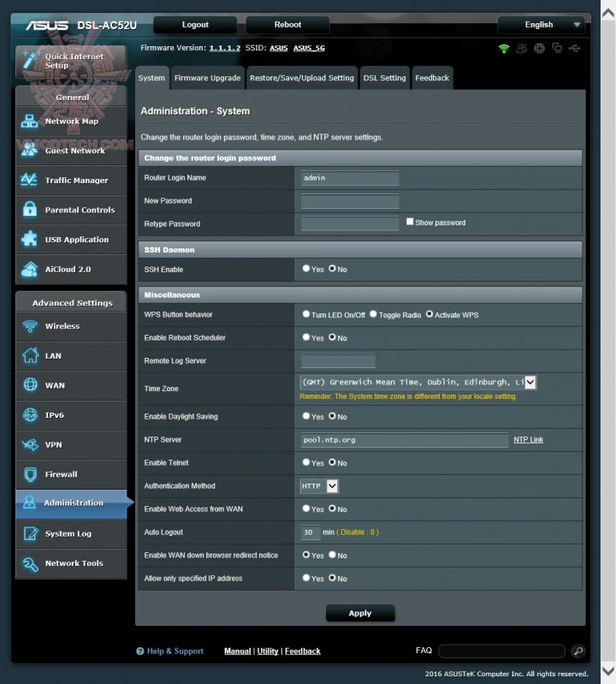This screenshot has height=684, width=616.
Task: Click the LAN house icon
Action: click(30, 355)
